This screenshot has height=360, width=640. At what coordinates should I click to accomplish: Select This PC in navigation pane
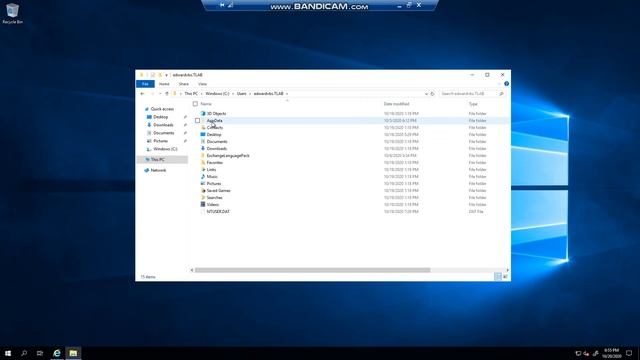[158, 160]
